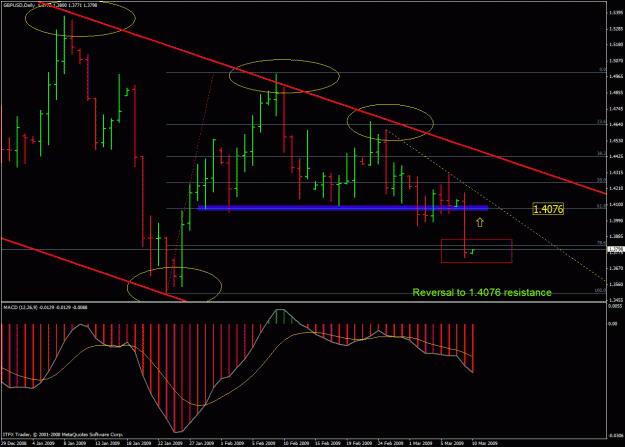Click the 5 Mar 2009 date label
Screen dimensions: 625x447
pos(452,443)
